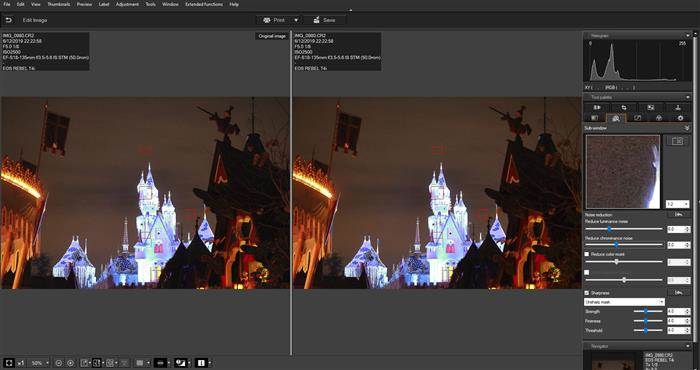Click the fit-to-window icon in bottom toolbar
Image resolution: width=700 pixels, height=370 pixels.
pos(8,363)
